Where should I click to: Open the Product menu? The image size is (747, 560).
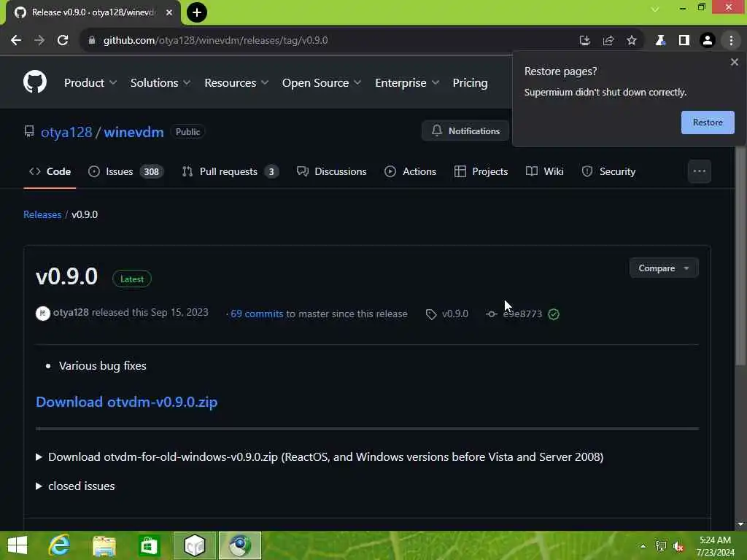[90, 83]
